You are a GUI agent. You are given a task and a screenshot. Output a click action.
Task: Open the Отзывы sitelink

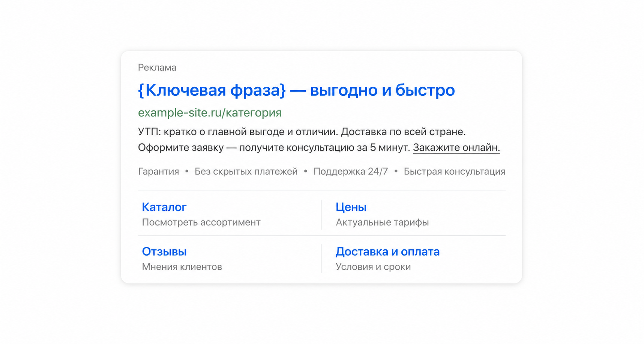[x=164, y=252]
